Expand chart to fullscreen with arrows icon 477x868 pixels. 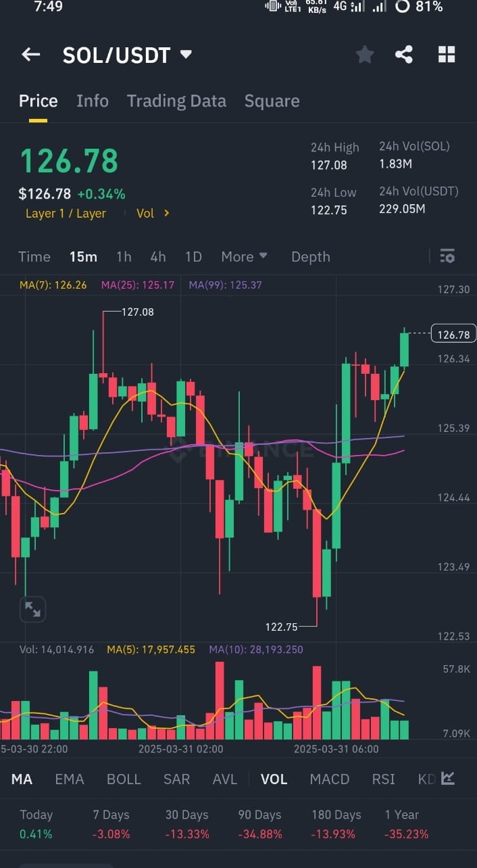click(x=32, y=608)
